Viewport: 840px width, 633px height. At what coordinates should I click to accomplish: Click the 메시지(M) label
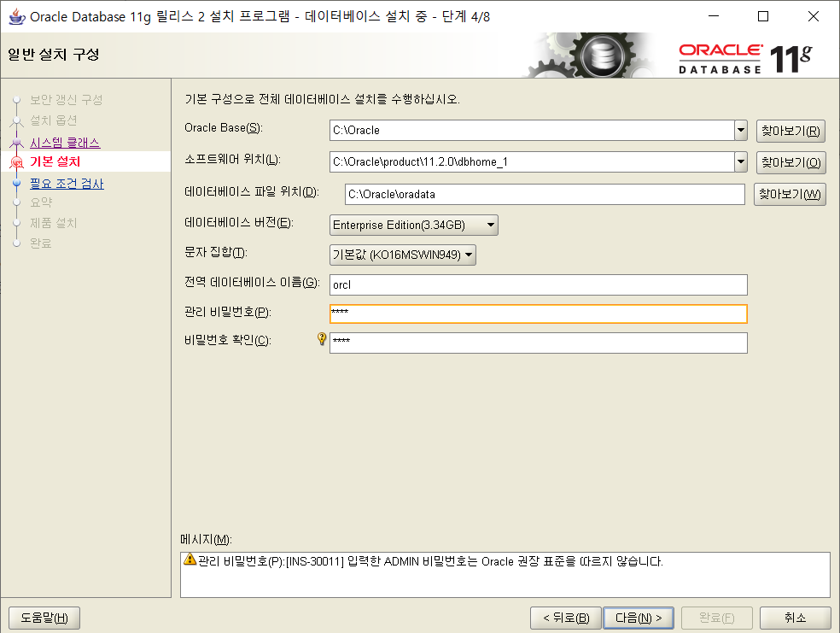point(206,539)
